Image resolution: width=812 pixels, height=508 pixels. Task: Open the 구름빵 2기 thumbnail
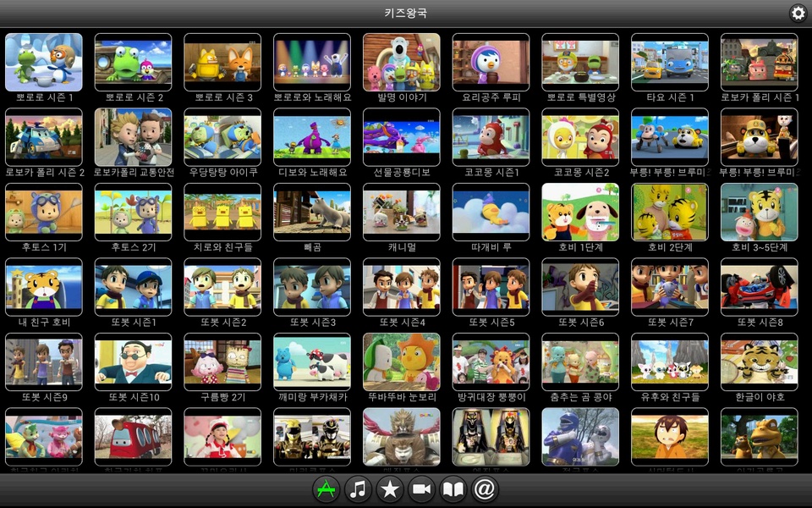pos(222,362)
